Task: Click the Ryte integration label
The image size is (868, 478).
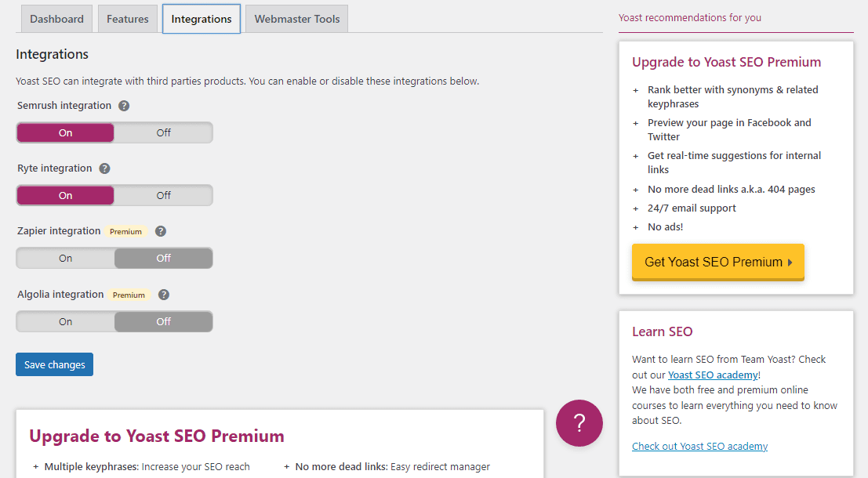Action: tap(54, 168)
